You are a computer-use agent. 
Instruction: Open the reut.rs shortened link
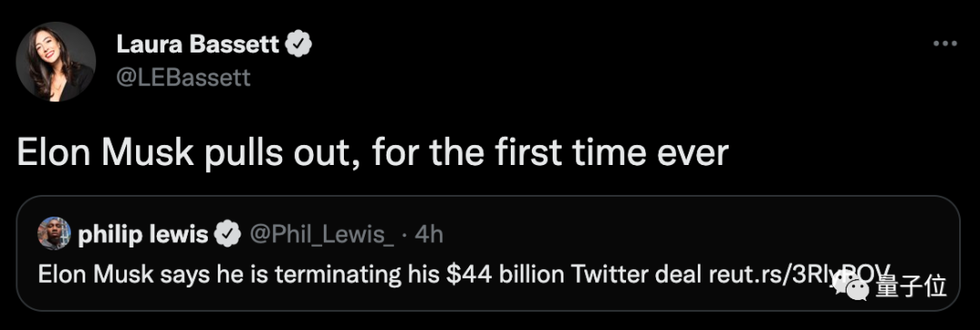[798, 275]
